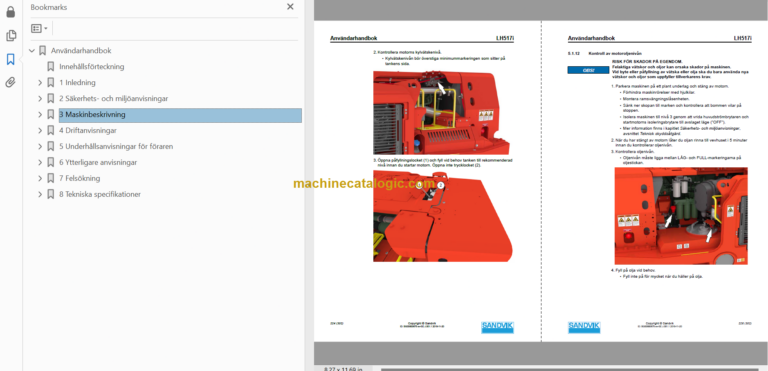Expand the 3 Maskinbeskrivning bookmark

[40, 115]
